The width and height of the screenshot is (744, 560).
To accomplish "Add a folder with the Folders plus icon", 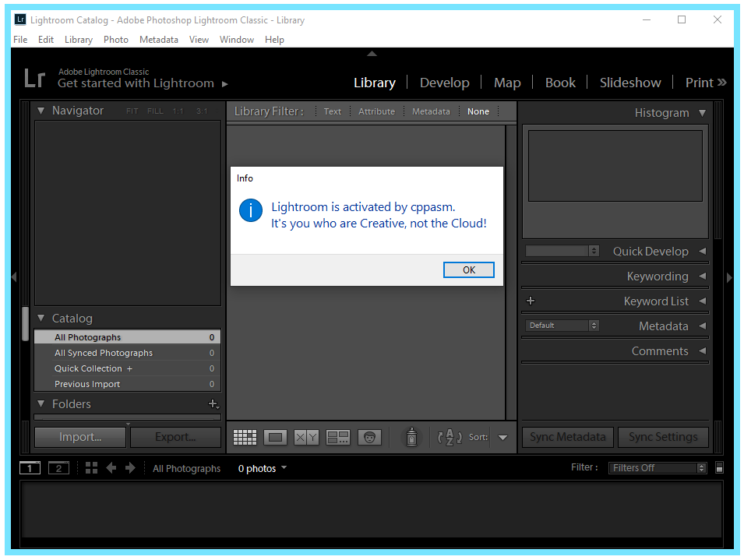I will (213, 404).
